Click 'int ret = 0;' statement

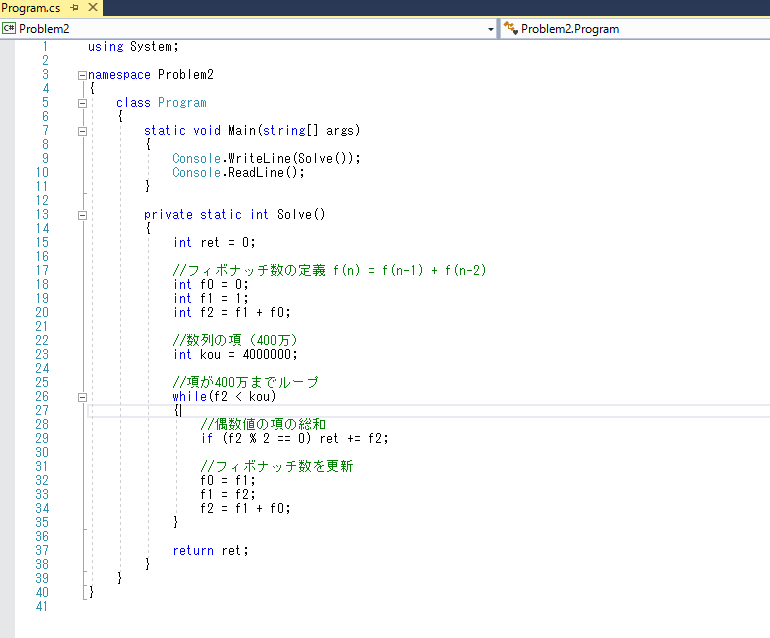click(x=214, y=243)
